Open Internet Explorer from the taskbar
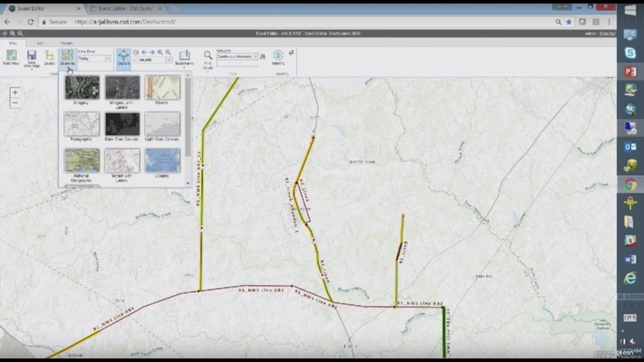 click(630, 278)
